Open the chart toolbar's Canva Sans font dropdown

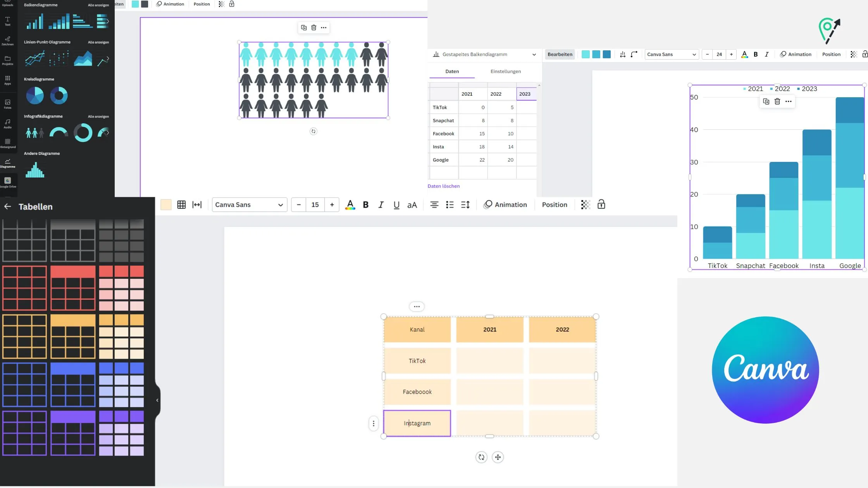[672, 54]
